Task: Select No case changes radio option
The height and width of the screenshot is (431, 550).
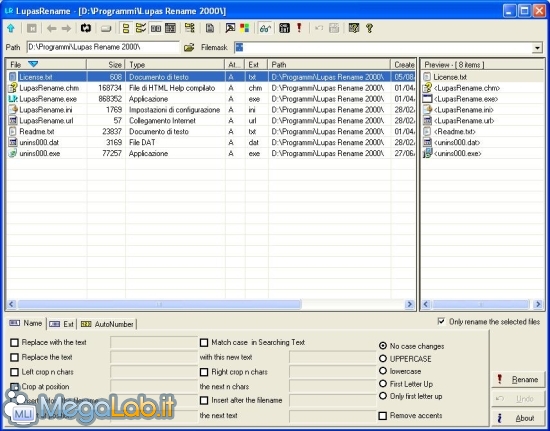Action: tap(383, 346)
